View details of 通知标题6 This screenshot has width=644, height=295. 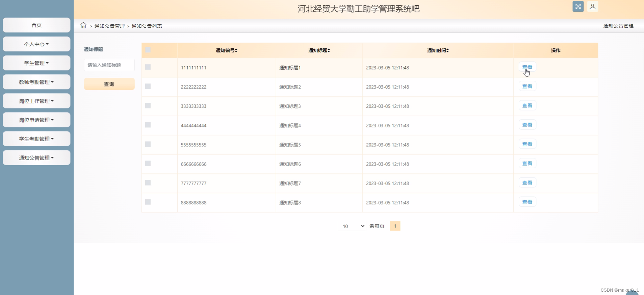[x=527, y=163]
